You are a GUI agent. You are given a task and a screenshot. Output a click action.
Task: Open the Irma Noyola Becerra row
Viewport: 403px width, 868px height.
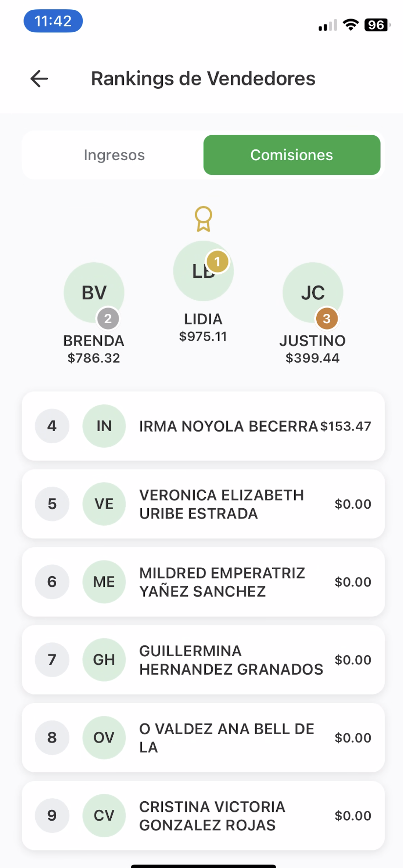(203, 426)
